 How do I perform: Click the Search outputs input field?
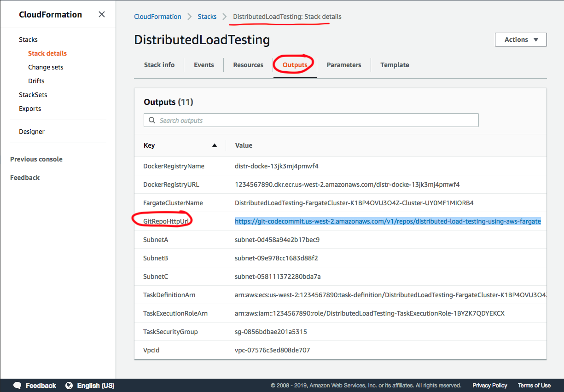[x=311, y=121]
